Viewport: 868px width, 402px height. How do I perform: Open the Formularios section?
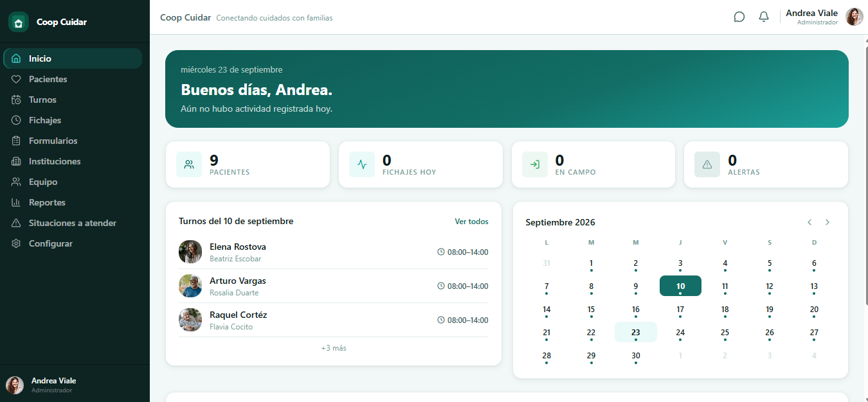[73, 141]
